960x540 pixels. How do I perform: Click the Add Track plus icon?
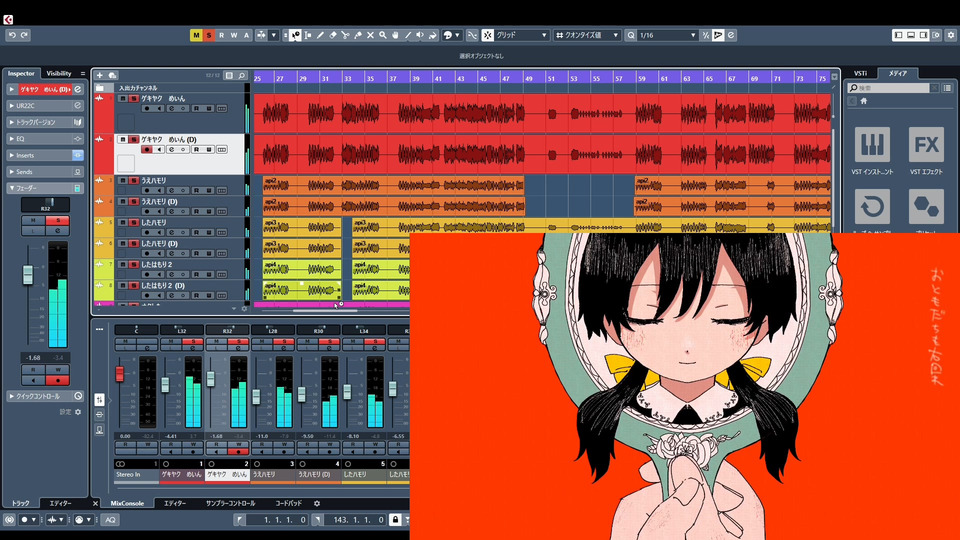coord(100,75)
